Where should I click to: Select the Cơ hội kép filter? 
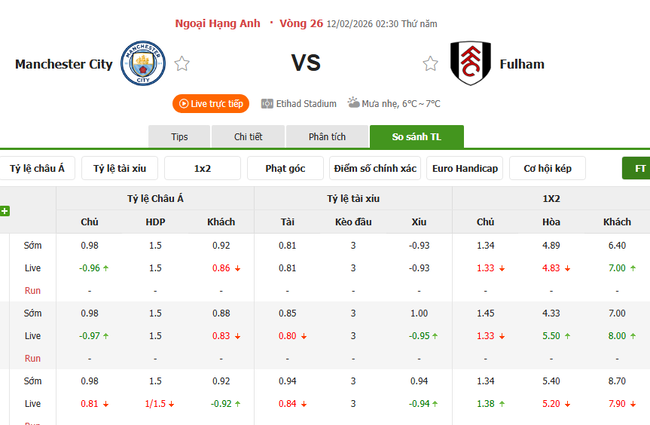[x=547, y=168]
